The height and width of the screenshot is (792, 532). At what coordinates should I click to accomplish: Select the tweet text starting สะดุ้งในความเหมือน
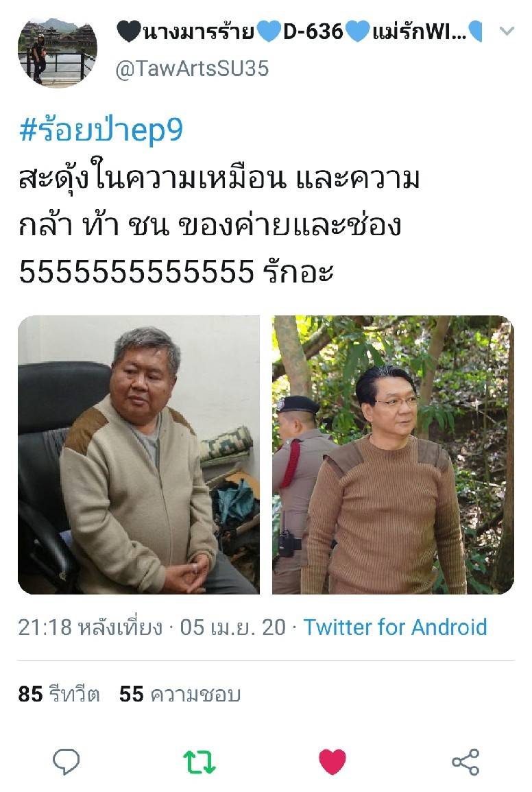pos(219,225)
